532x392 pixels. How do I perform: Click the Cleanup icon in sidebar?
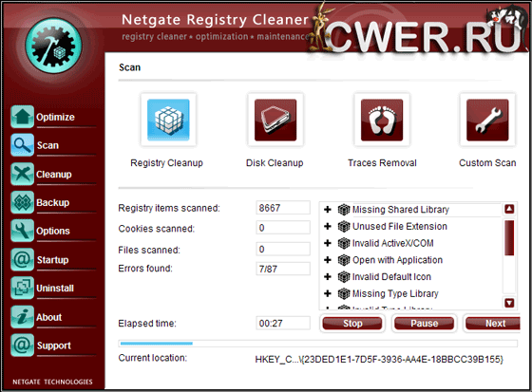22,174
